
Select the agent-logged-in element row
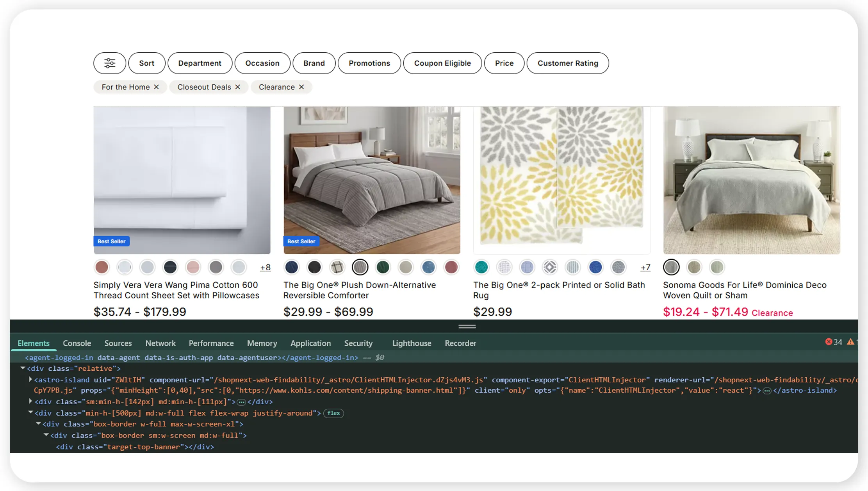tap(434, 357)
